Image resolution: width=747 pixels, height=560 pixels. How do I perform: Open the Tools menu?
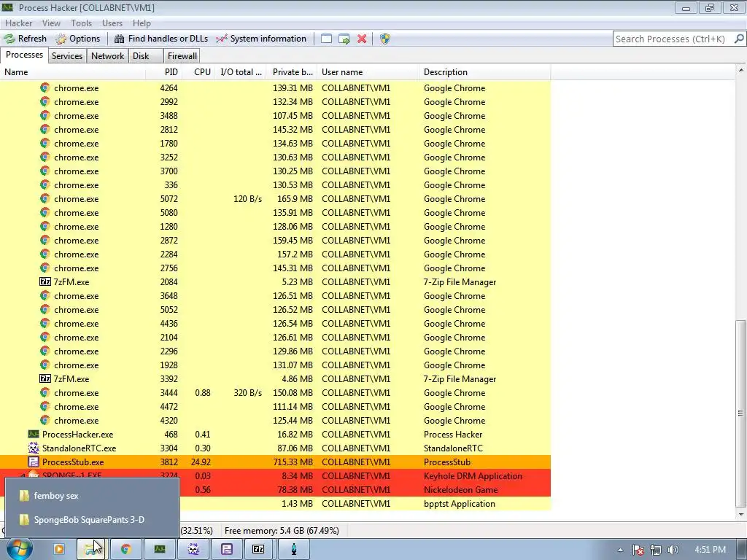(81, 23)
